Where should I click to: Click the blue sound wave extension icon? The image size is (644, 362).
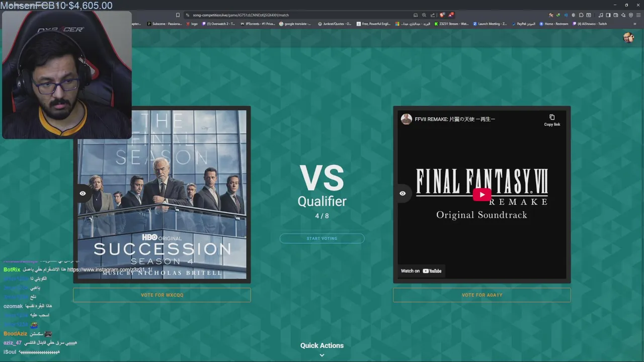566,15
